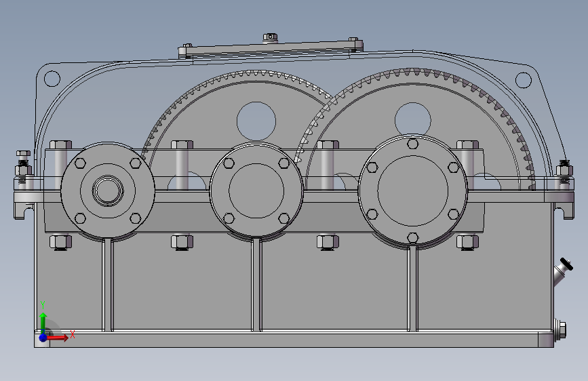Select the right lifting hole in upper housing
Screen dimensions: 588x381
524,80
